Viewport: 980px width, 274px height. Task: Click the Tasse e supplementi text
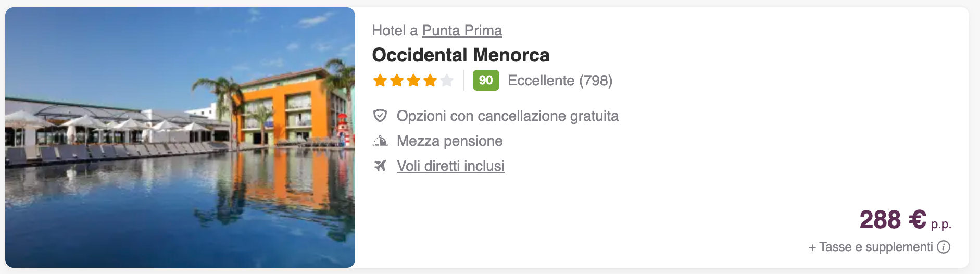(x=871, y=247)
